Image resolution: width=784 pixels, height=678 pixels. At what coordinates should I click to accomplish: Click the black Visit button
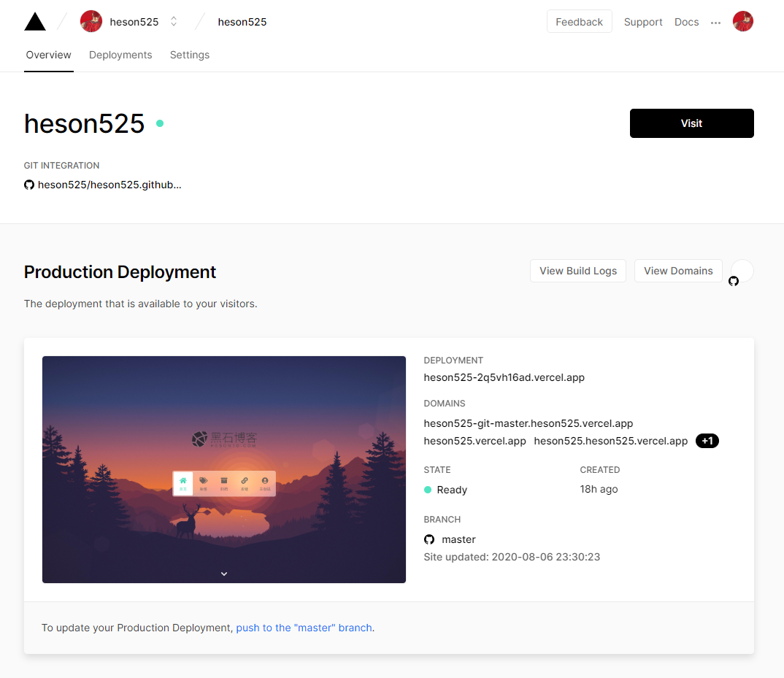(x=691, y=123)
